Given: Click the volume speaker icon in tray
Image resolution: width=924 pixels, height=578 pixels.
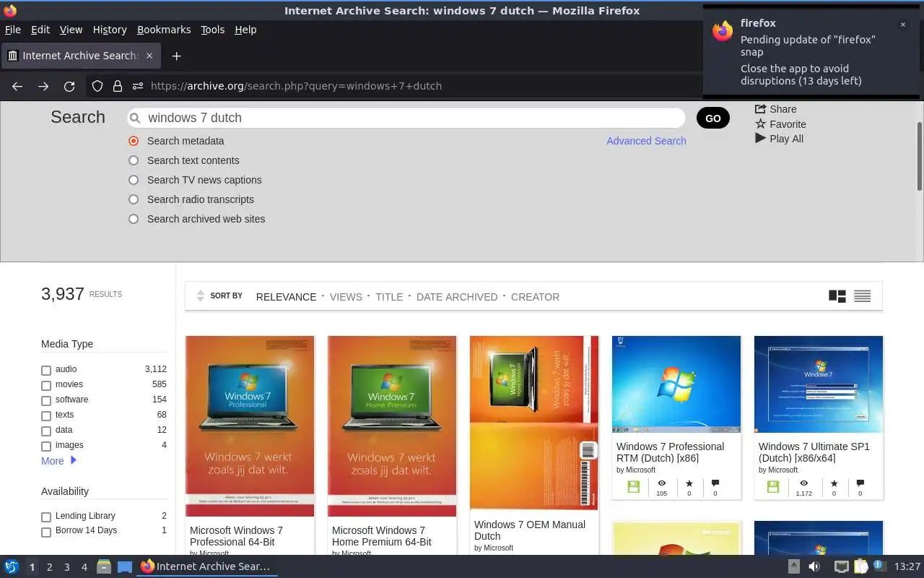Looking at the screenshot, I should pyautogui.click(x=814, y=566).
